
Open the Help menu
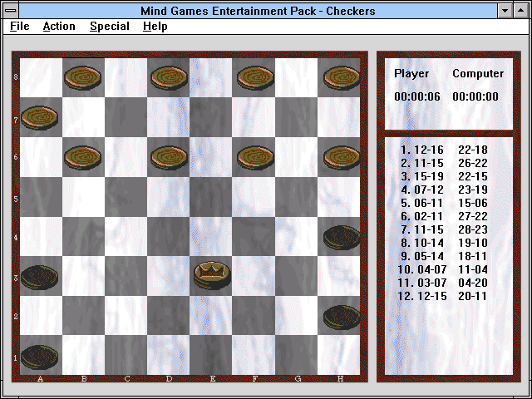tap(155, 26)
